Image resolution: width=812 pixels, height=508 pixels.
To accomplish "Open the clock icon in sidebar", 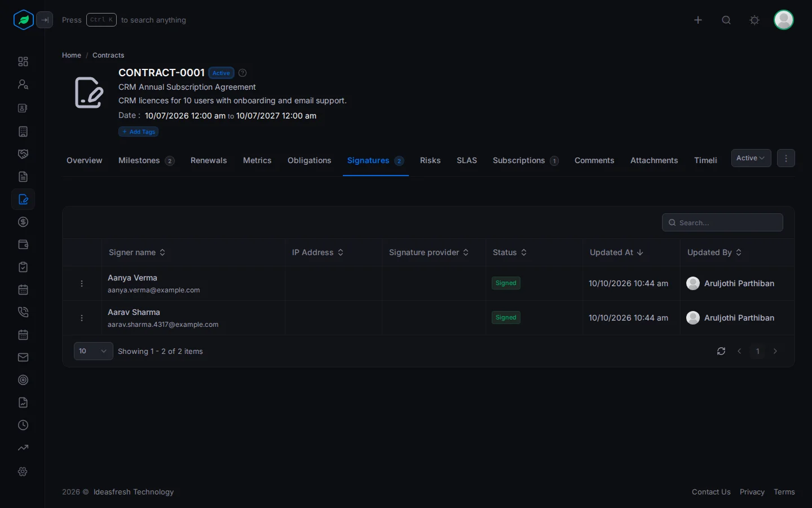I will [x=23, y=425].
